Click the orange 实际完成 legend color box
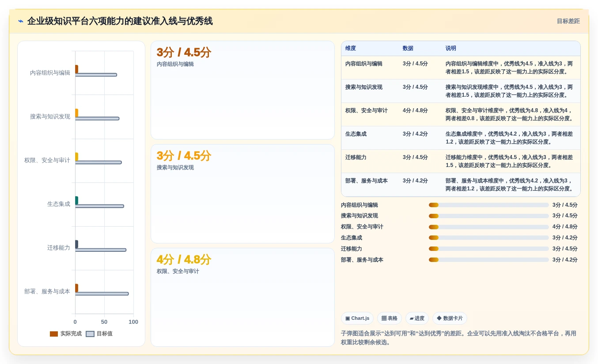This screenshot has width=598, height=364. [x=54, y=334]
